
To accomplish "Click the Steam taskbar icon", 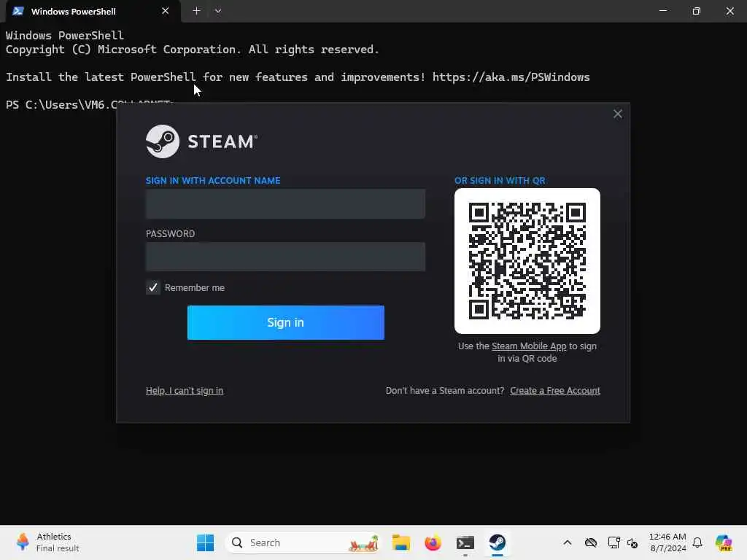I will [x=498, y=542].
